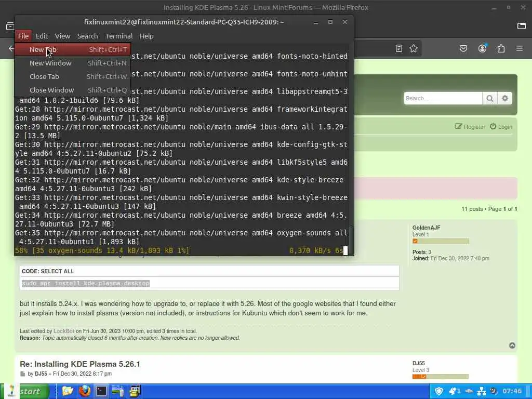Open the terminal Search menu
Screen dimensions: 532x399
pyautogui.click(x=87, y=36)
